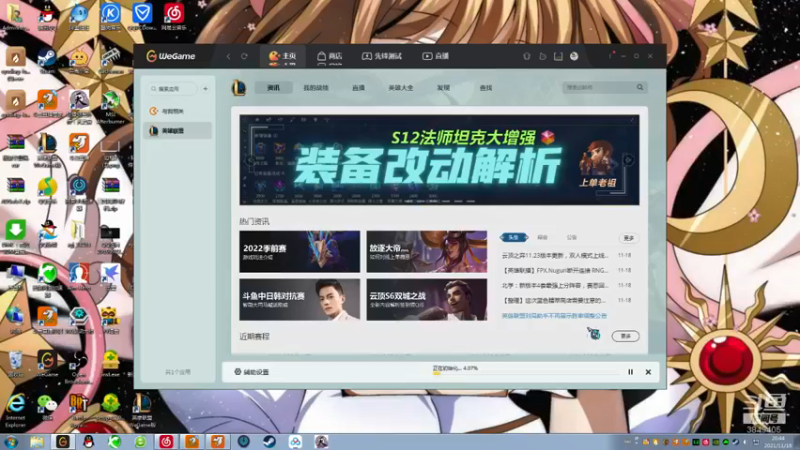Open the 主页 home tab

tap(283, 56)
